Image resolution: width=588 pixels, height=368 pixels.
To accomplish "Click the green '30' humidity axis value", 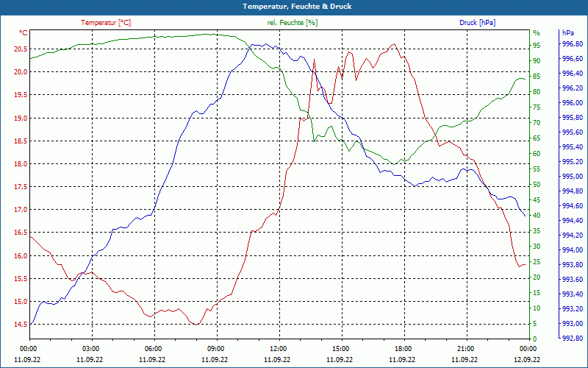I will (x=537, y=247).
